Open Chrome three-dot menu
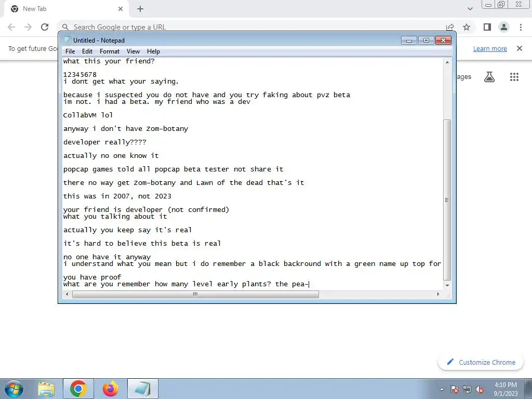The width and height of the screenshot is (532, 399). coord(521,27)
